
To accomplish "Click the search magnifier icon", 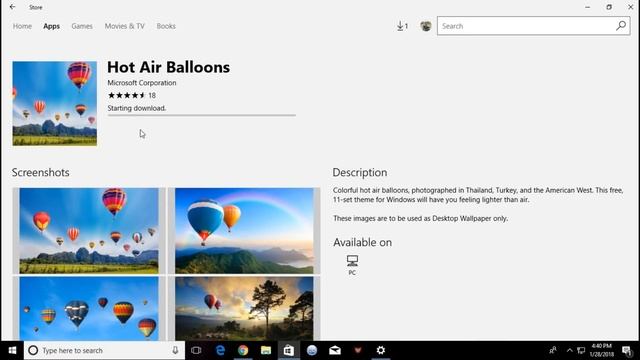I will click(620, 26).
